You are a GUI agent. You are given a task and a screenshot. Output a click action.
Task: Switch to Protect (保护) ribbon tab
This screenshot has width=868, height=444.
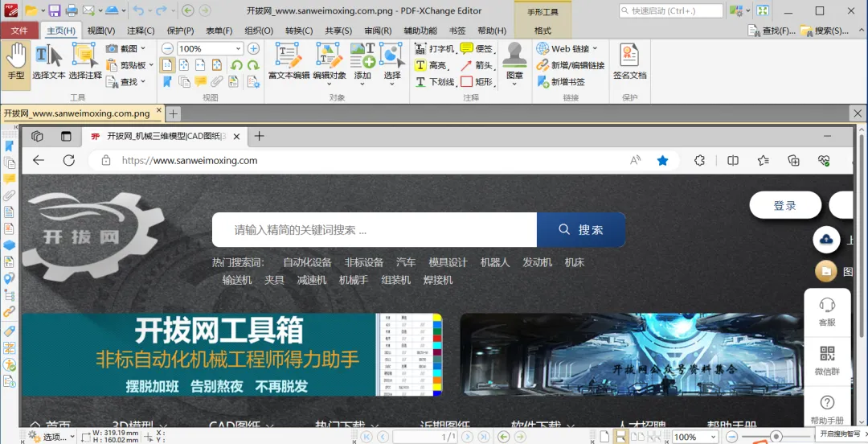click(x=181, y=31)
